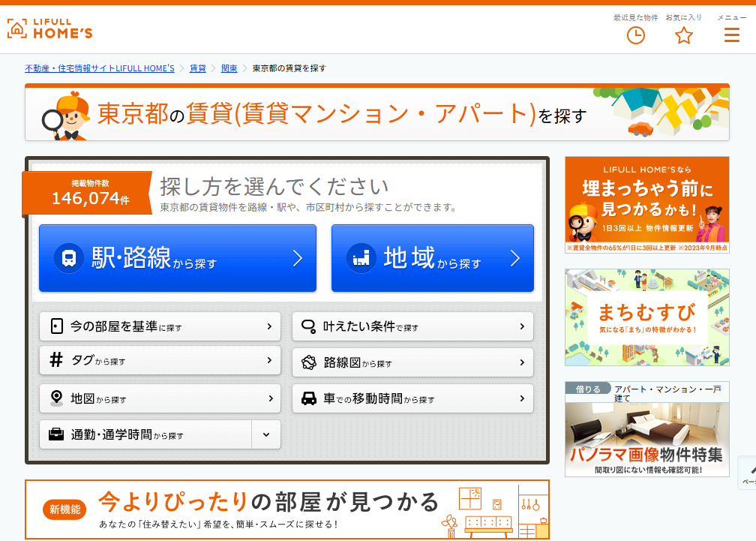This screenshot has width=756, height=541.
Task: Click the briefcase icon beside 通勤・通学時間
Action: 56,434
